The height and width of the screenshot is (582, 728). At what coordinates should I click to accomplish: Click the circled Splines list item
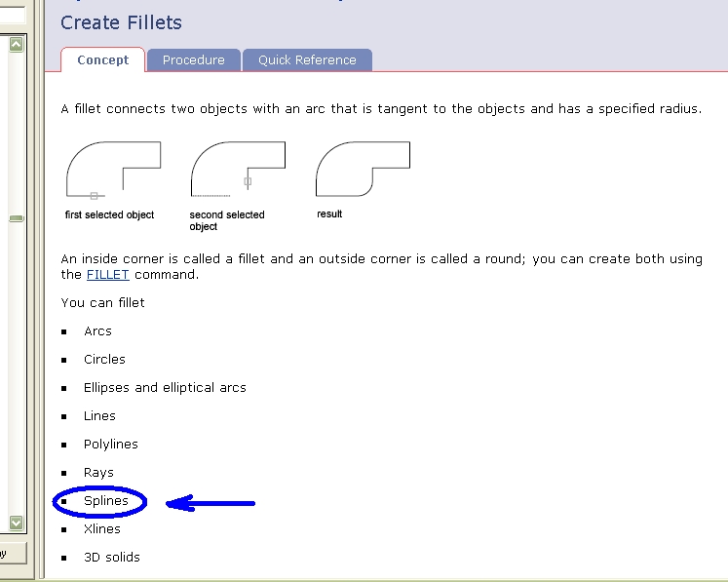coord(105,501)
